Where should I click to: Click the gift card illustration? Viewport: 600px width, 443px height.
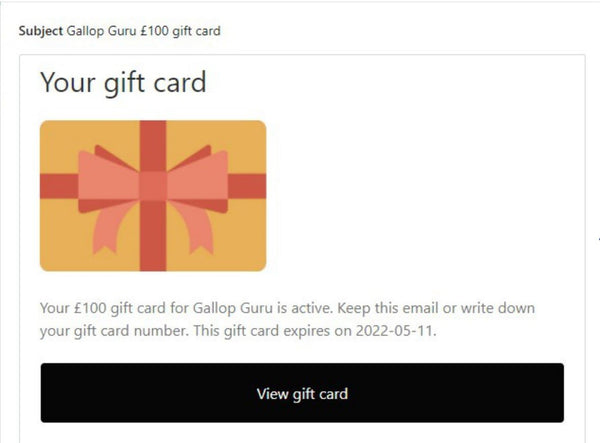coord(153,195)
